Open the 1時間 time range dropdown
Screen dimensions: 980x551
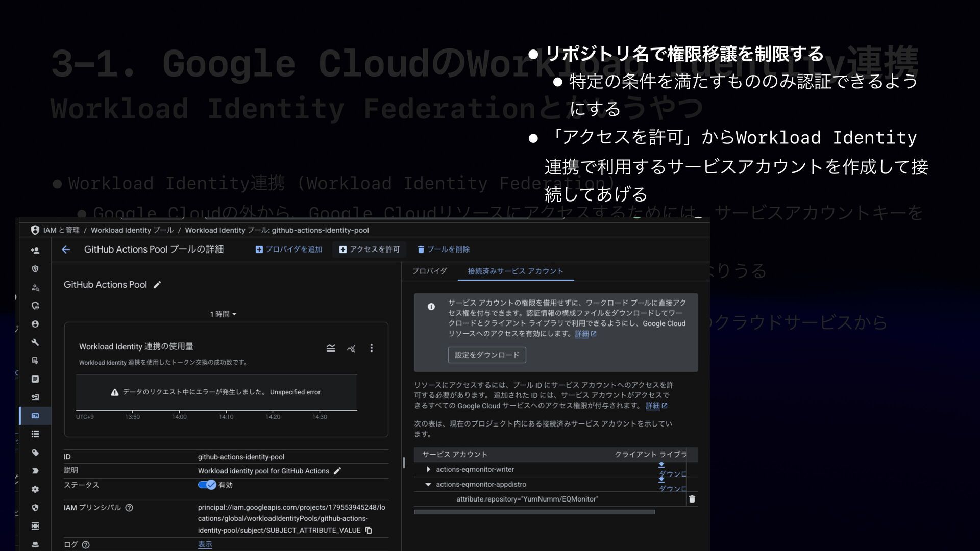(223, 314)
